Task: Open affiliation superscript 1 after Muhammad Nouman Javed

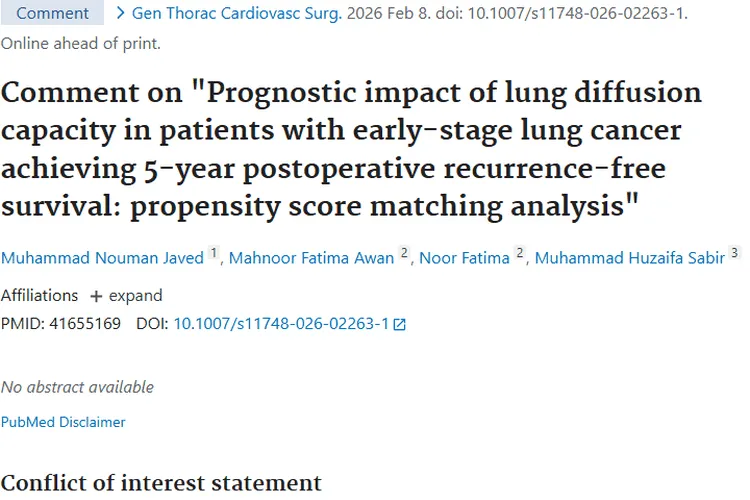Action: (x=213, y=256)
